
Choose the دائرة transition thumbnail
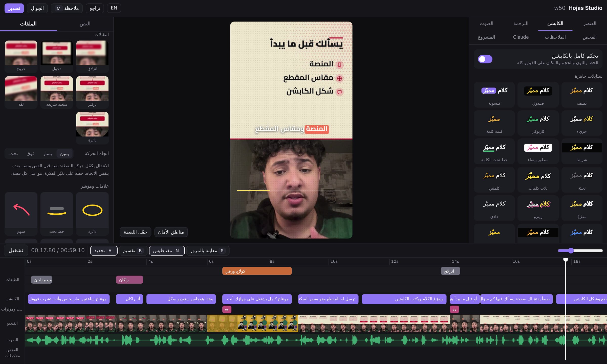pyautogui.click(x=92, y=128)
